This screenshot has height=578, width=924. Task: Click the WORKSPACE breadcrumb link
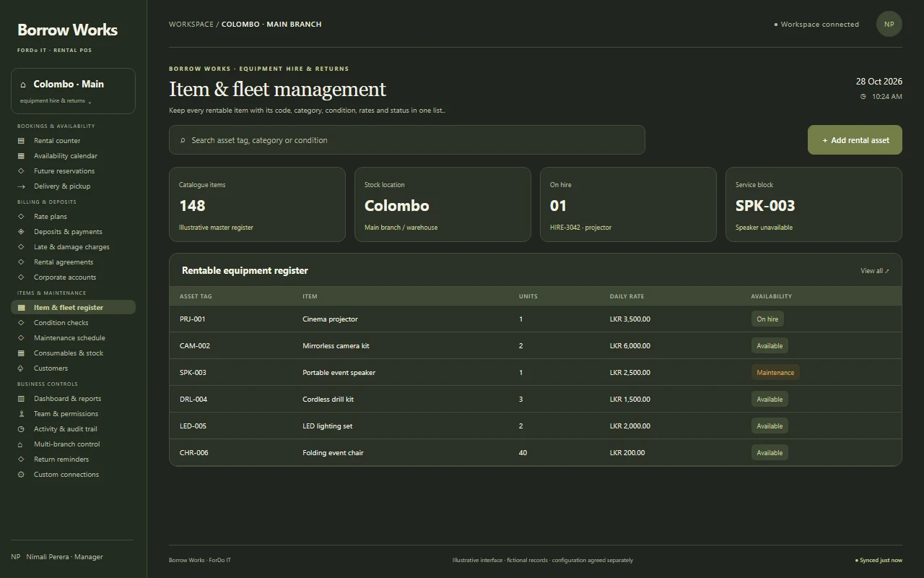191,25
